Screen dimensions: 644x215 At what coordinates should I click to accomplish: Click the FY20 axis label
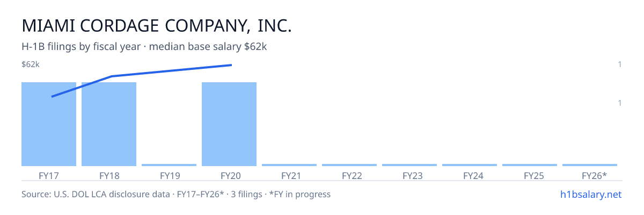coord(229,175)
